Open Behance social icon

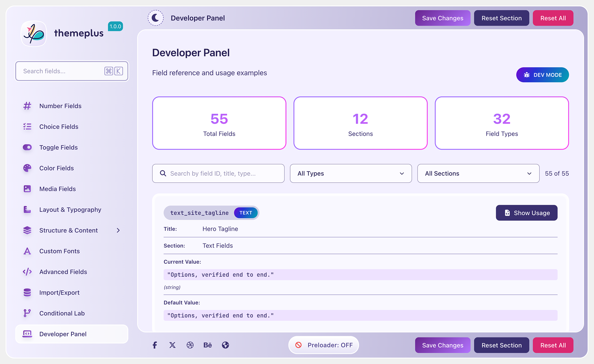pyautogui.click(x=208, y=345)
